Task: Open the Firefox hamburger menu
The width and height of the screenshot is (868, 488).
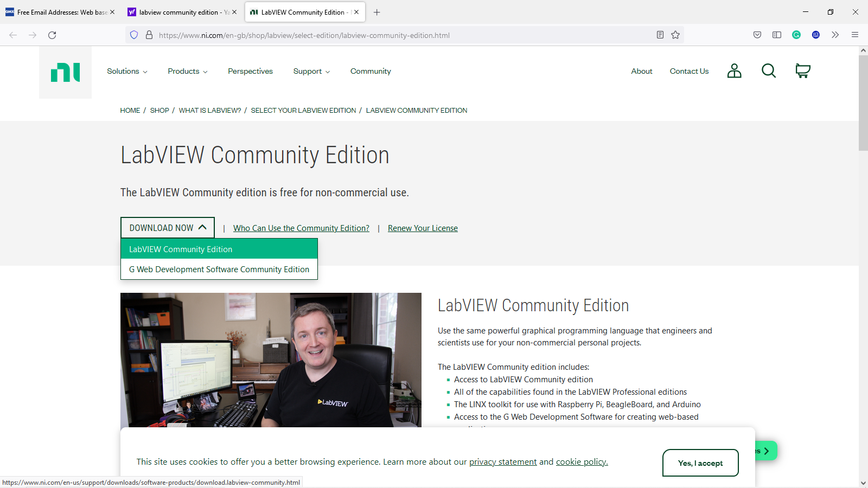Action: click(855, 35)
